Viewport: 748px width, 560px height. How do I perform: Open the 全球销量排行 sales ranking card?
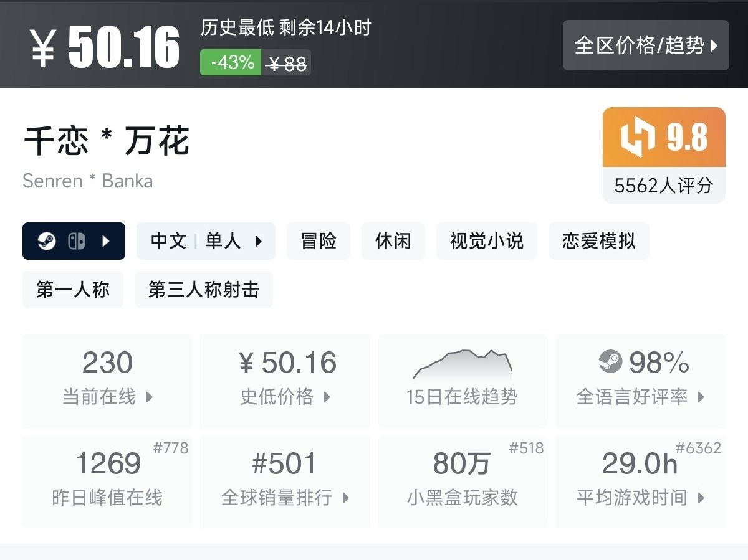(x=285, y=482)
